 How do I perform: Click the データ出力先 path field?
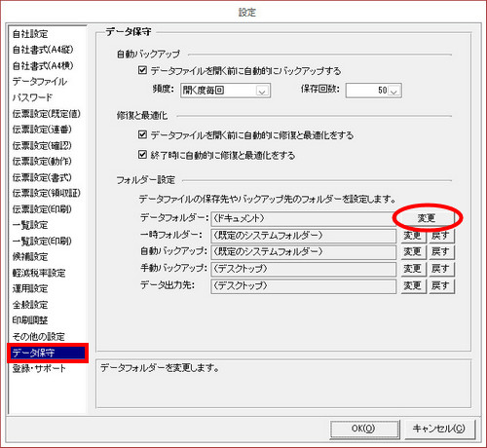pos(303,285)
